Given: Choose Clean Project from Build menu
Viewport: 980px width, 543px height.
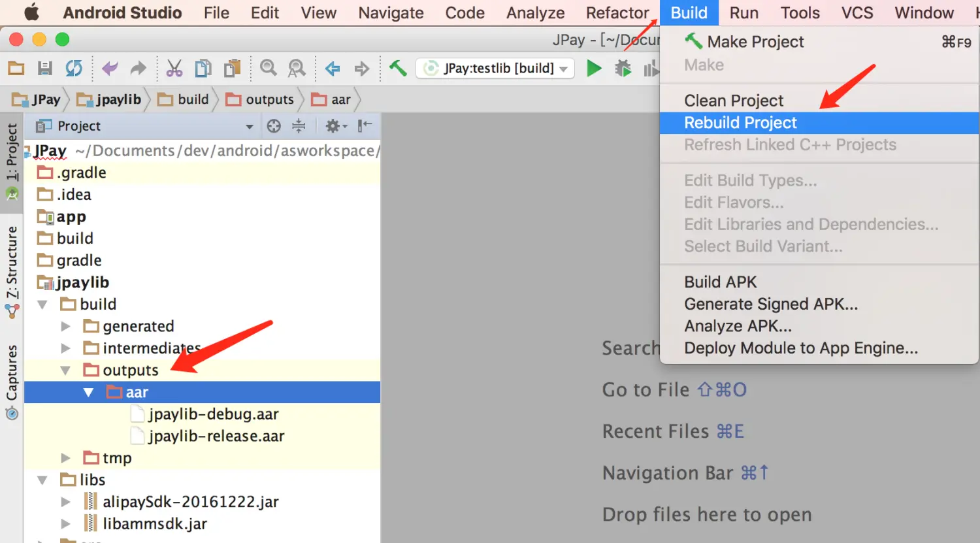Looking at the screenshot, I should pos(819,101).
